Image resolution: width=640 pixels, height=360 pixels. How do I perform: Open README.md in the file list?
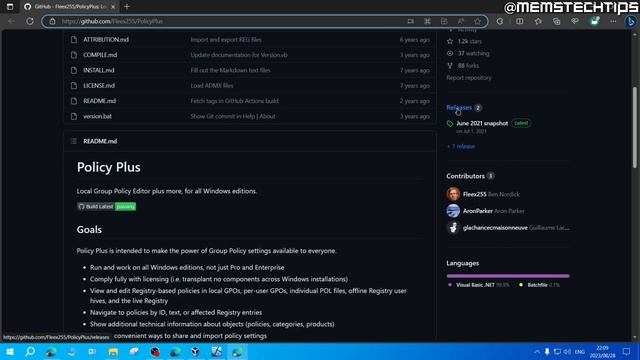tap(100, 101)
